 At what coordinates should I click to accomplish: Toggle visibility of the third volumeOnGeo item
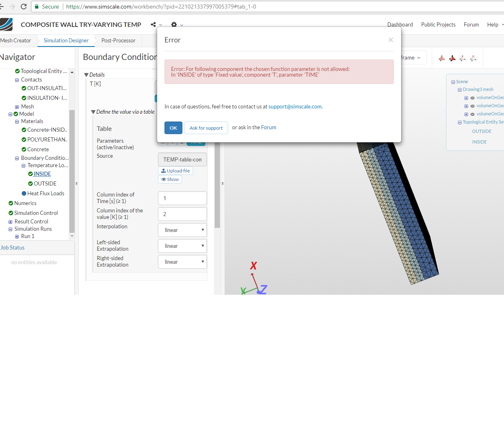(473, 114)
